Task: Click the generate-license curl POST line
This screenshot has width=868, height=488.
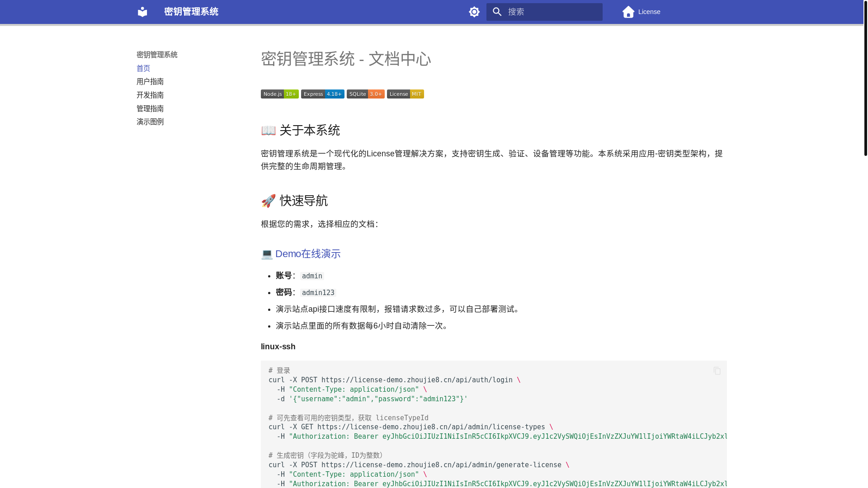Action: tap(419, 465)
